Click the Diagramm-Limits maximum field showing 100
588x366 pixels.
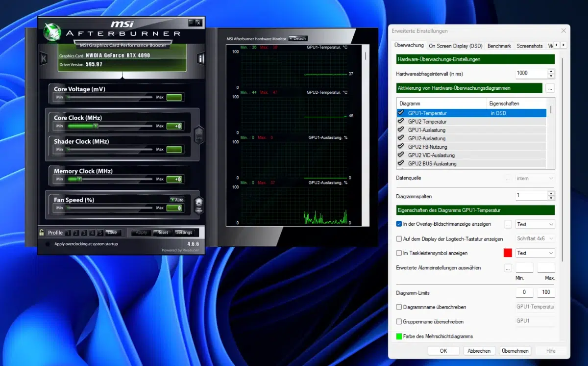click(546, 292)
